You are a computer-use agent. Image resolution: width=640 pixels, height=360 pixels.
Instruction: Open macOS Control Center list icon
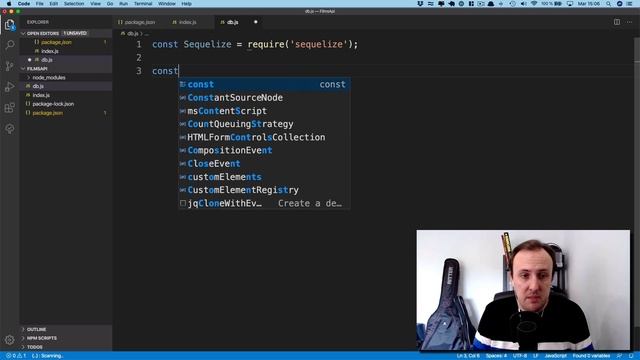click(630, 4)
